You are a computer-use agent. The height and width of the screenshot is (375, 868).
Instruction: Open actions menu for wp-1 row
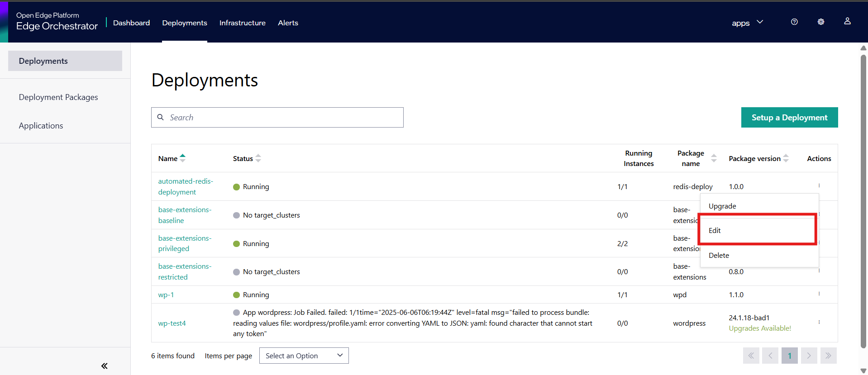819,294
